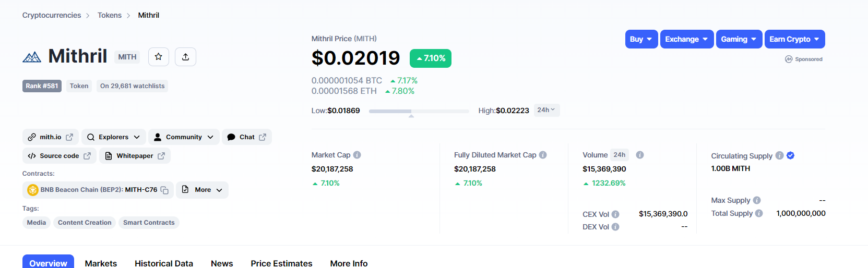This screenshot has height=268, width=868.
Task: Click the verified circulating supply badge
Action: pyautogui.click(x=790, y=155)
